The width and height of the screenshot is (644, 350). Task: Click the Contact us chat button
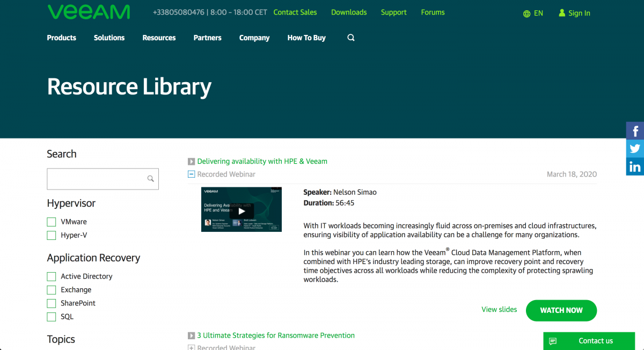click(589, 341)
